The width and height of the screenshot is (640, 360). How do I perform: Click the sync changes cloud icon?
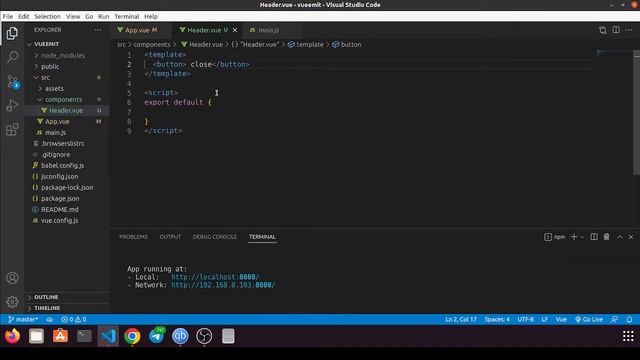coord(49,319)
